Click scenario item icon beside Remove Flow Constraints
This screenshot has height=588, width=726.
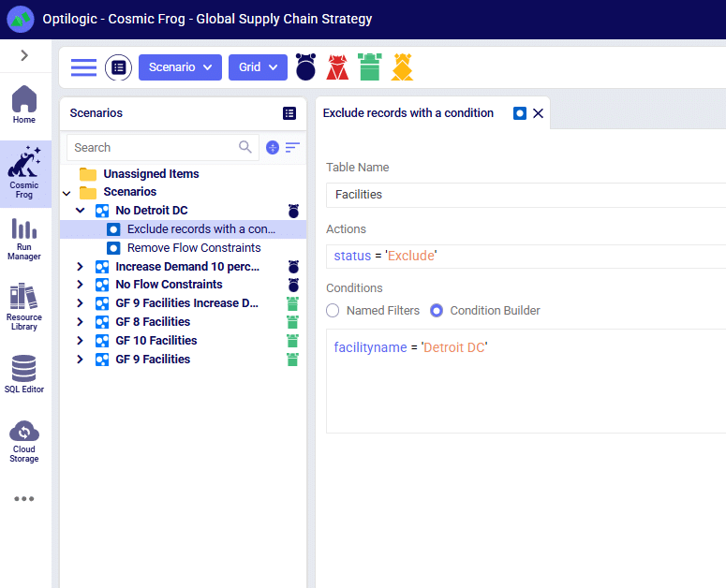pyautogui.click(x=113, y=248)
